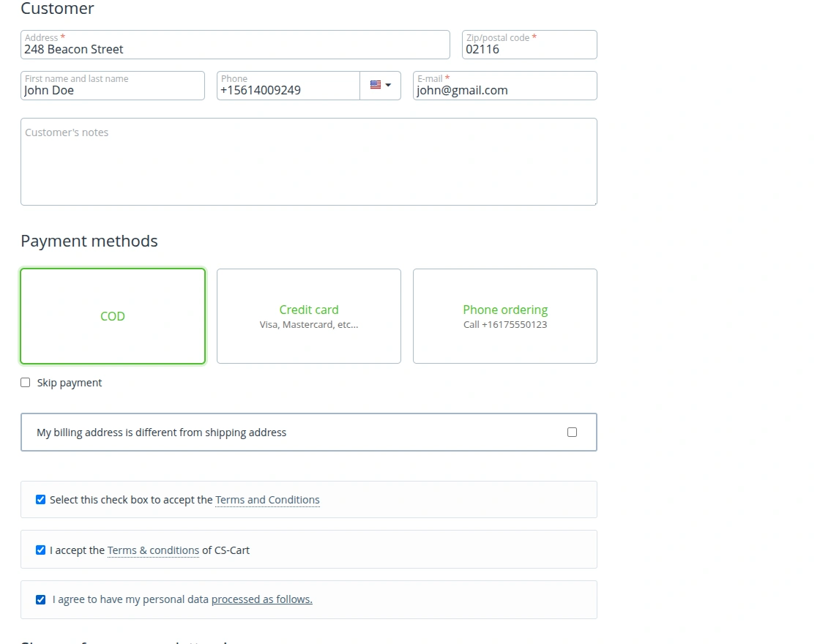
Task: Click the US flag icon in phone field
Action: coord(375,85)
